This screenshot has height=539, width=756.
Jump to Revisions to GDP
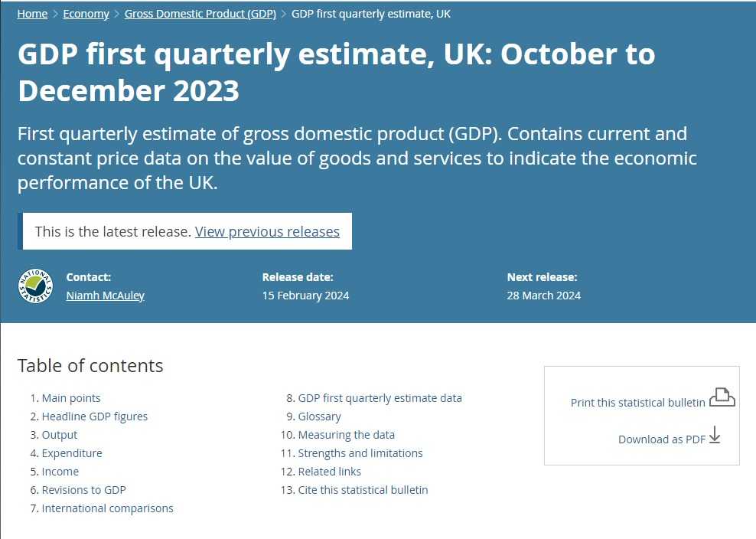83,490
